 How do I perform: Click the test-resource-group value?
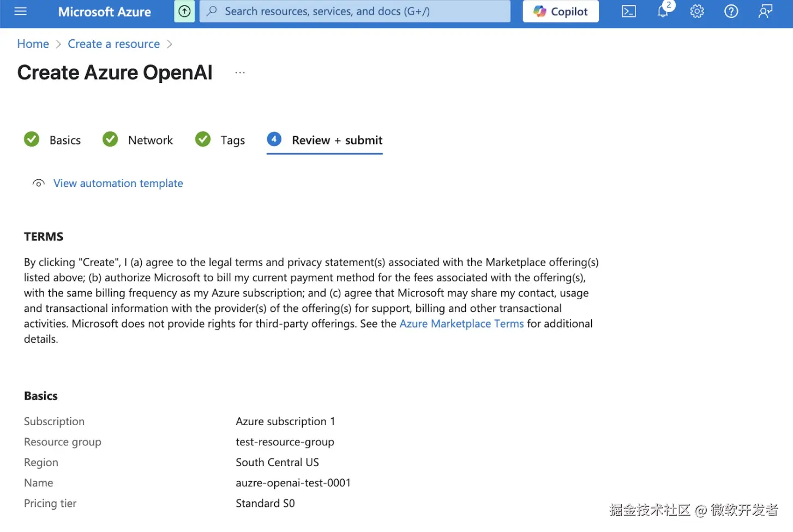285,442
